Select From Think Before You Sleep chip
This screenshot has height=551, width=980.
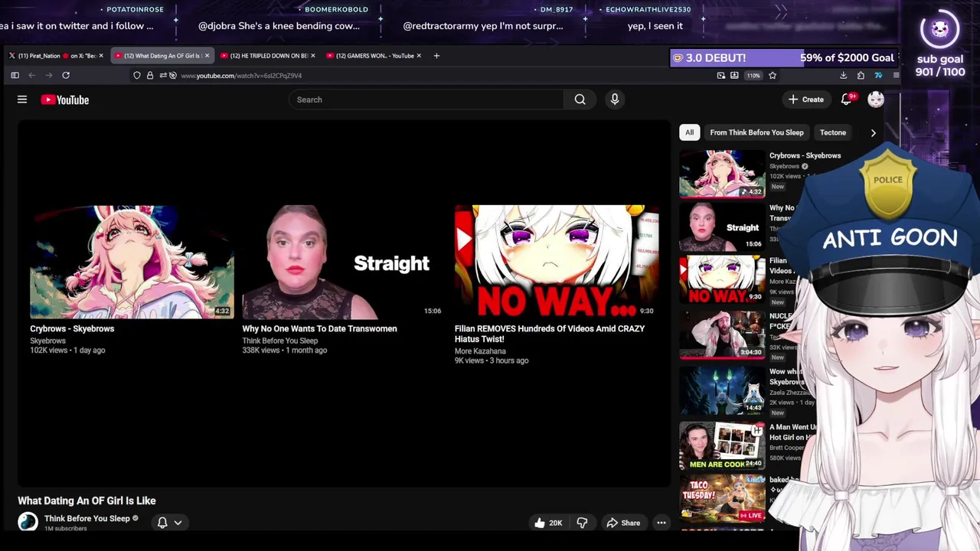(756, 132)
